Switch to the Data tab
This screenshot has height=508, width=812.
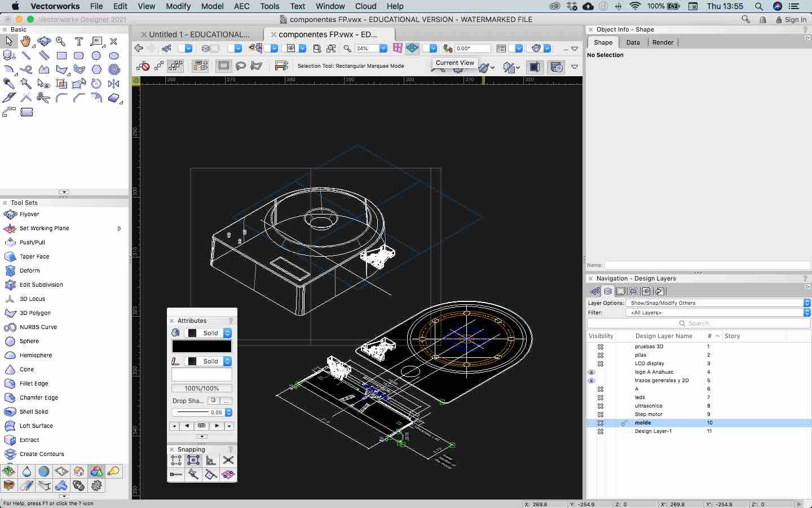[x=633, y=42]
